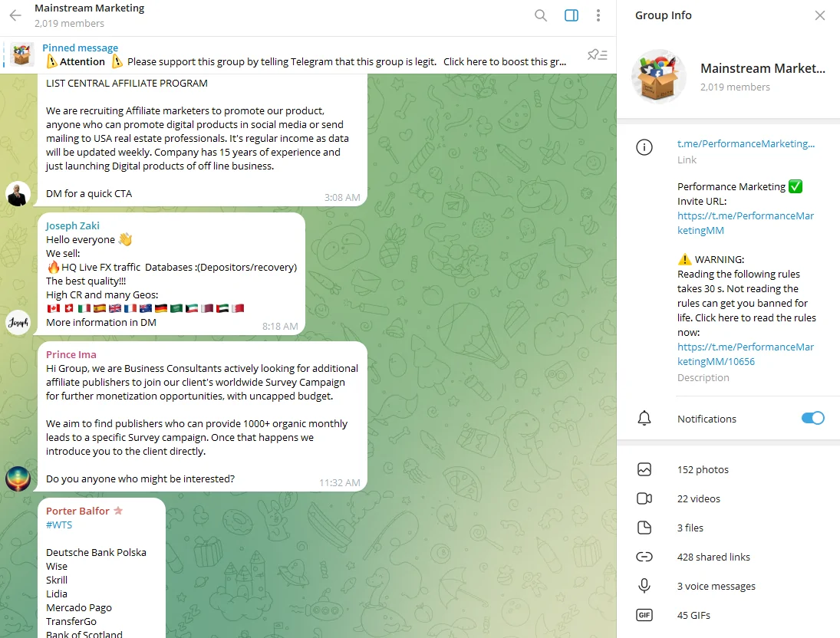Open the PerformanceMarketingMM/10656 rules link
Viewport: 840px width, 638px height.
745,354
